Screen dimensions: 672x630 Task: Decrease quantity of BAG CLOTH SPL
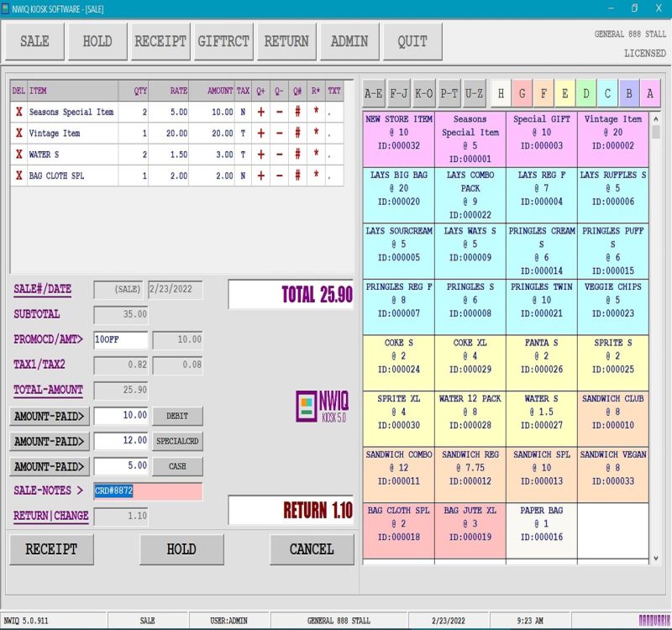[x=279, y=176]
